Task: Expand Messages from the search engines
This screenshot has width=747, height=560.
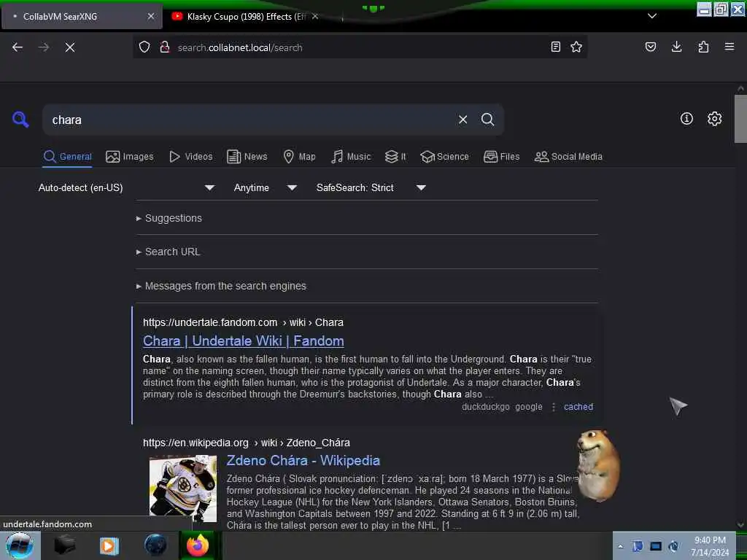Action: (221, 286)
